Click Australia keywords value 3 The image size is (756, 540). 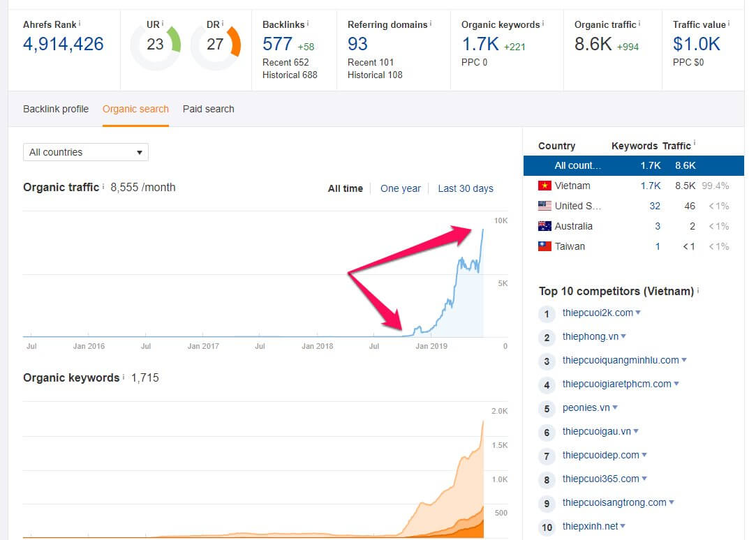(658, 226)
